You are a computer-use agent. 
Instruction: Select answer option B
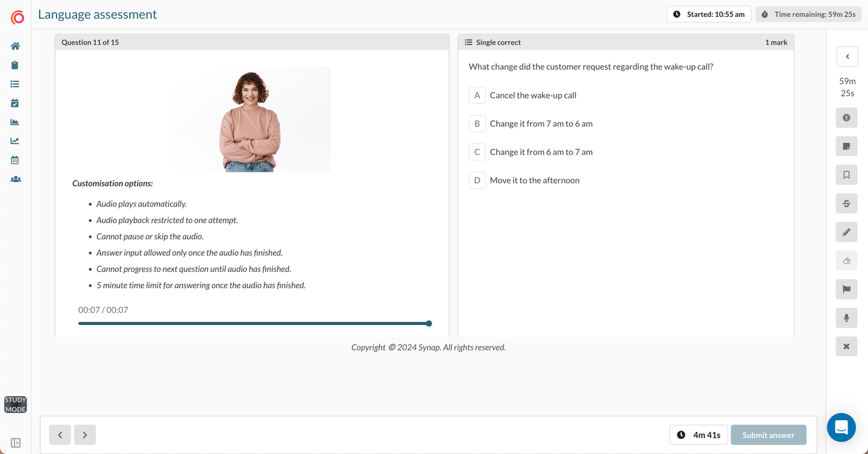click(x=477, y=123)
